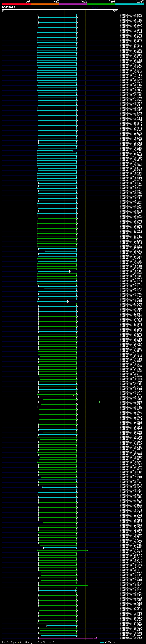Select hit label UniRef100_Q86NS7

[131, 344]
